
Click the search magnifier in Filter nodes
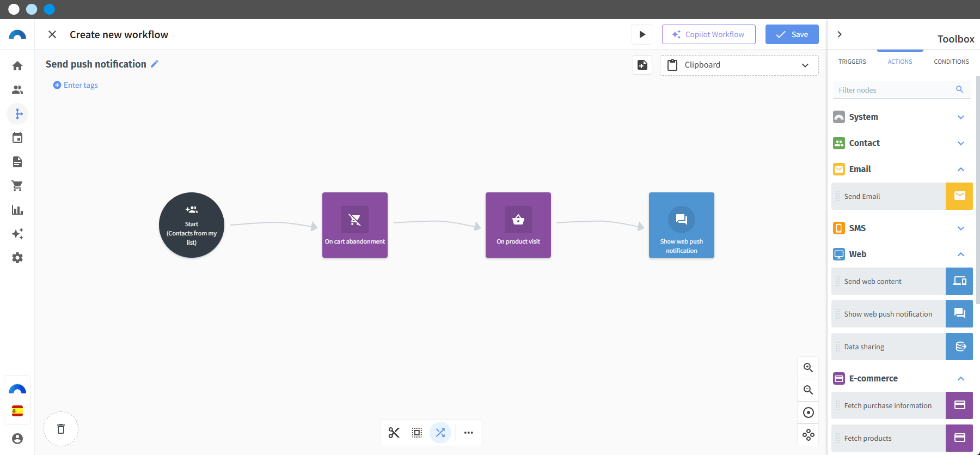959,89
